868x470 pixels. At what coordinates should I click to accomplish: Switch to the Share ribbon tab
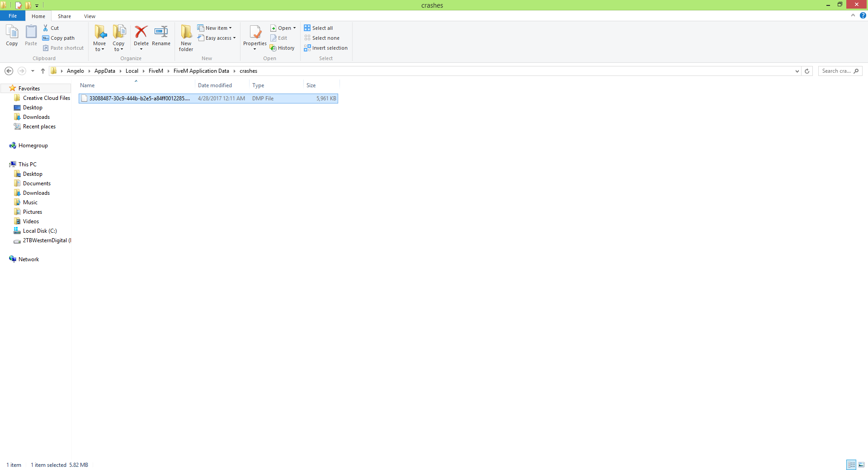64,16
